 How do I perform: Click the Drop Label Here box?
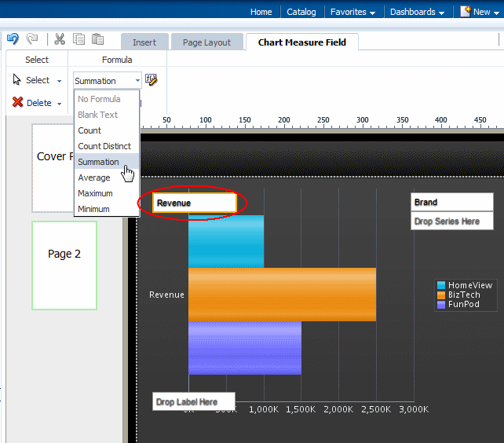(x=194, y=401)
